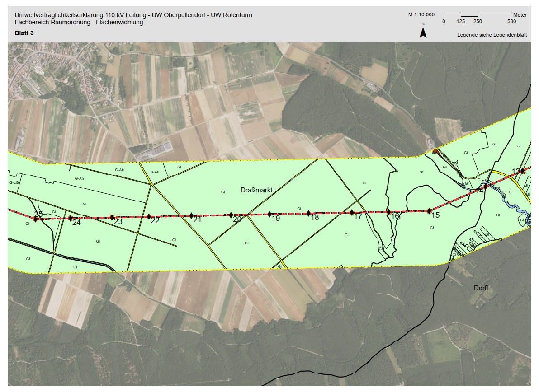Select pylon marker number 25
The width and height of the screenshot is (539, 392).
pyautogui.click(x=36, y=219)
